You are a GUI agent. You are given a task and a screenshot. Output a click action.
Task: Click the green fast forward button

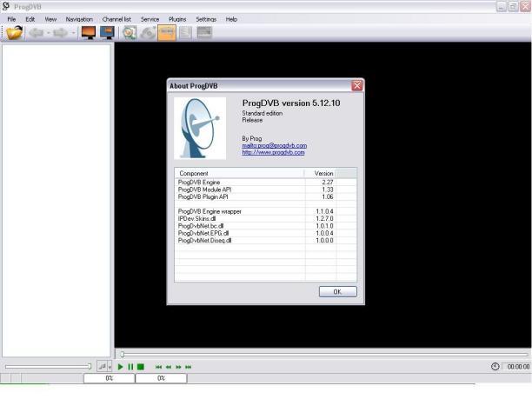pyautogui.click(x=178, y=367)
